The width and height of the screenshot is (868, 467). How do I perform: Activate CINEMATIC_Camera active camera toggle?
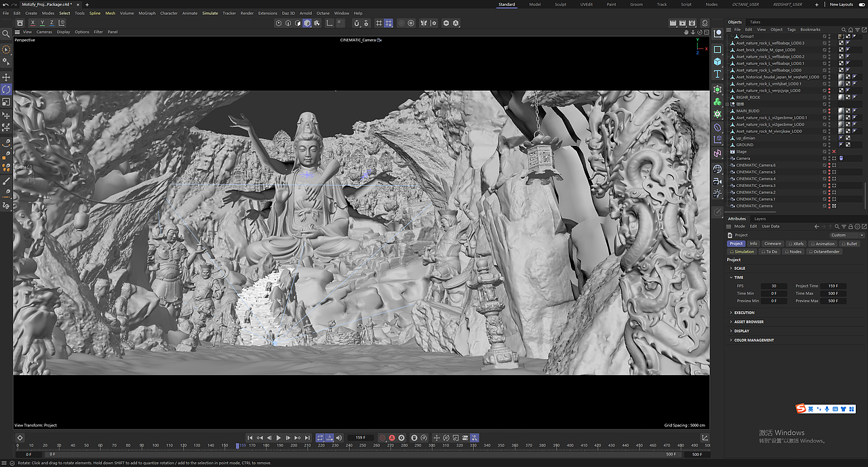pyautogui.click(x=833, y=206)
